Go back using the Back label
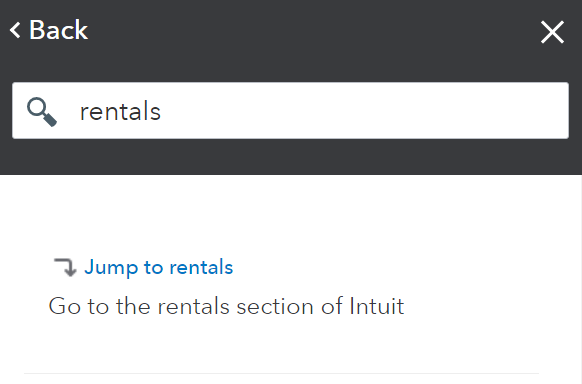Image resolution: width=582 pixels, height=384 pixels. tap(58, 30)
